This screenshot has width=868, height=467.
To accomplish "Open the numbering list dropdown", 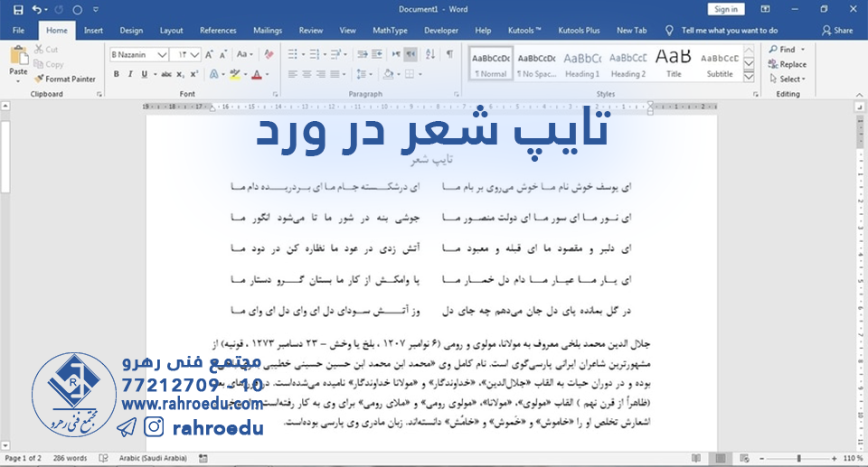I will tap(325, 54).
